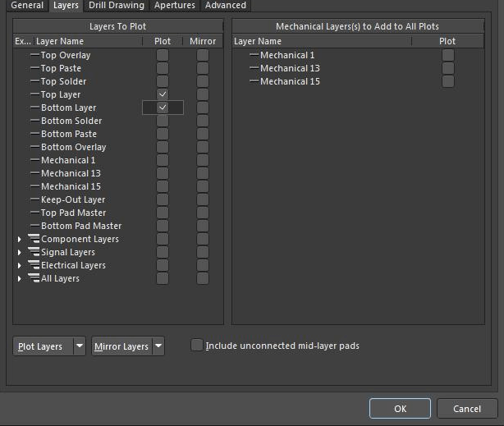Toggle Mirror checkbox for Bottom Layer
The width and height of the screenshot is (504, 426).
(202, 108)
